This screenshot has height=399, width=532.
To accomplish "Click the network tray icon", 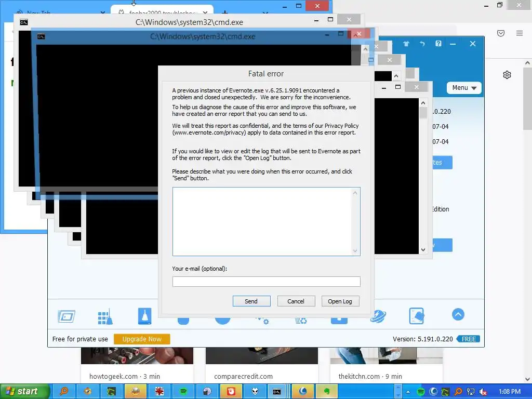I will click(471, 392).
